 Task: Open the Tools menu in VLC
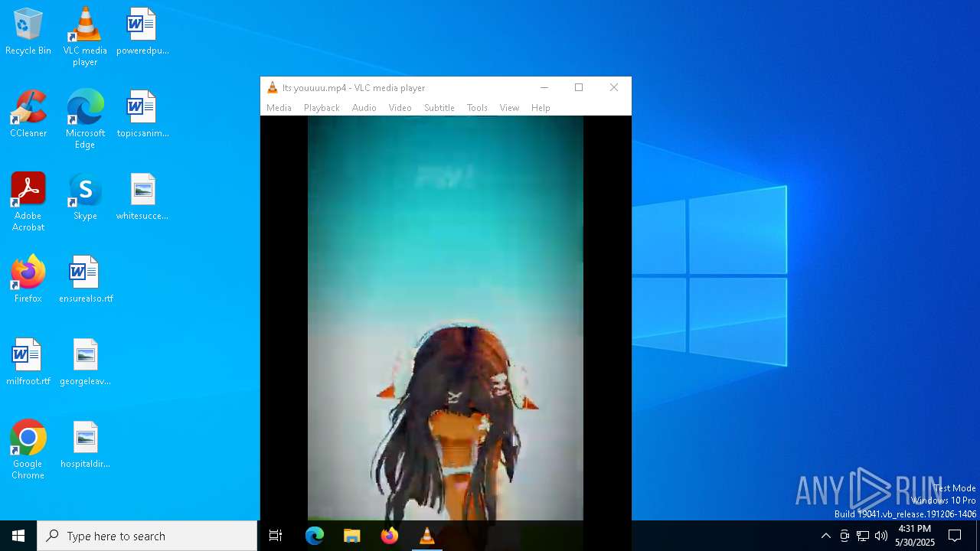pyautogui.click(x=477, y=108)
